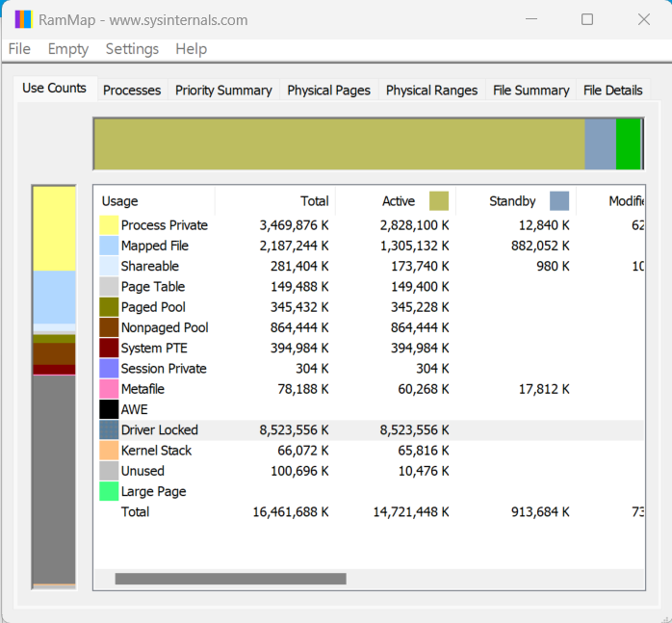Click the yellow Process Private color swatch

point(109,225)
